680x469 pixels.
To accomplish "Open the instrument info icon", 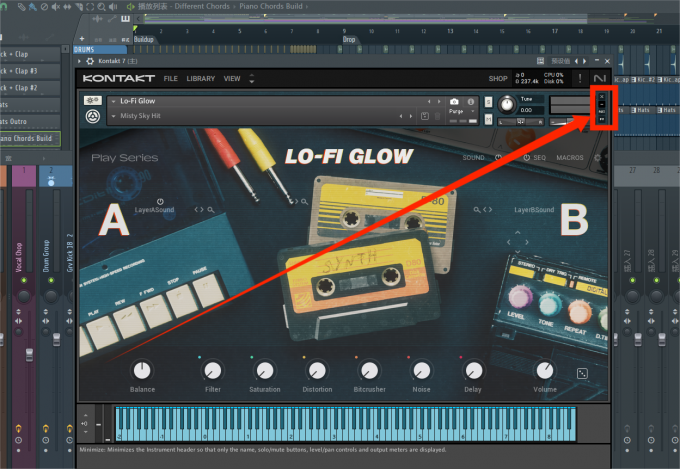I will click(x=471, y=102).
